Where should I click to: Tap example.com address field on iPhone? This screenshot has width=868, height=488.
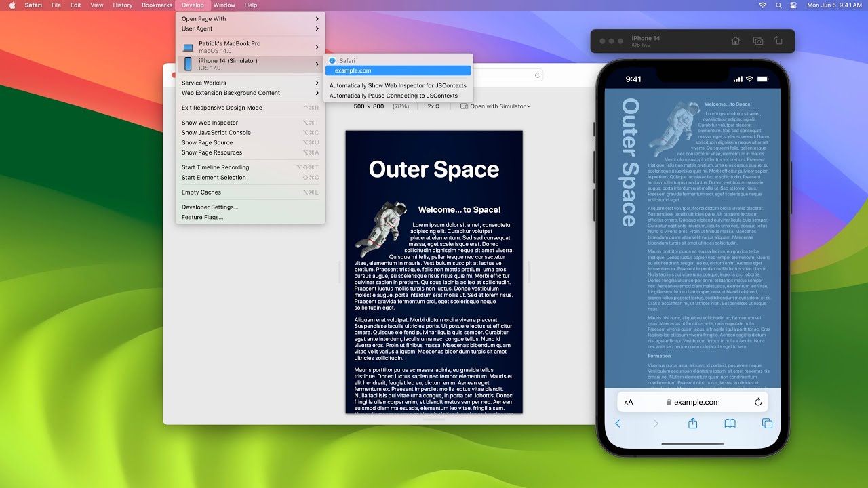click(x=692, y=402)
